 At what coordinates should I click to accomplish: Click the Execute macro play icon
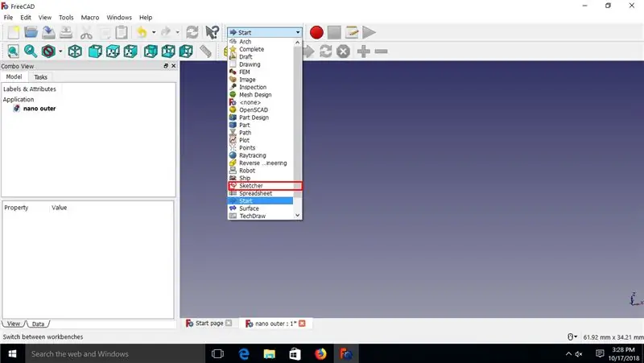pos(369,32)
